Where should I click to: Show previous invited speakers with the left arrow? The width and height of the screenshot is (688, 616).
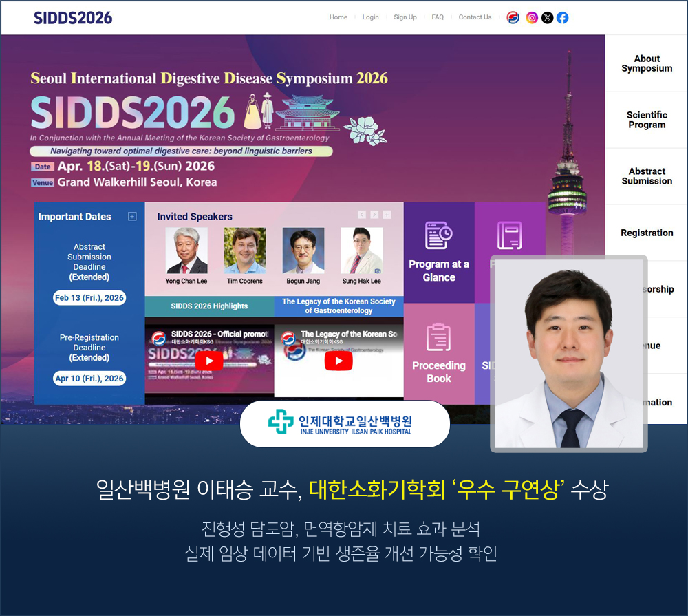pyautogui.click(x=361, y=215)
